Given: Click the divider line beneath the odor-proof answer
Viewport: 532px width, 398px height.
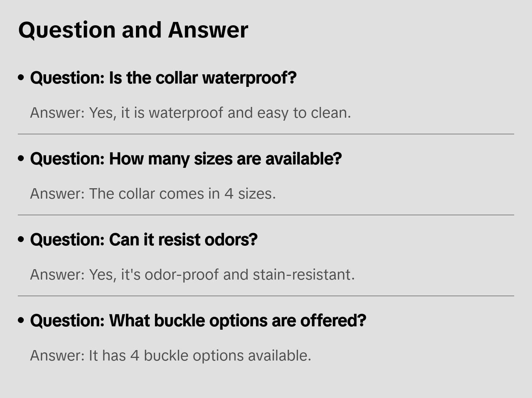Looking at the screenshot, I should click(x=266, y=296).
